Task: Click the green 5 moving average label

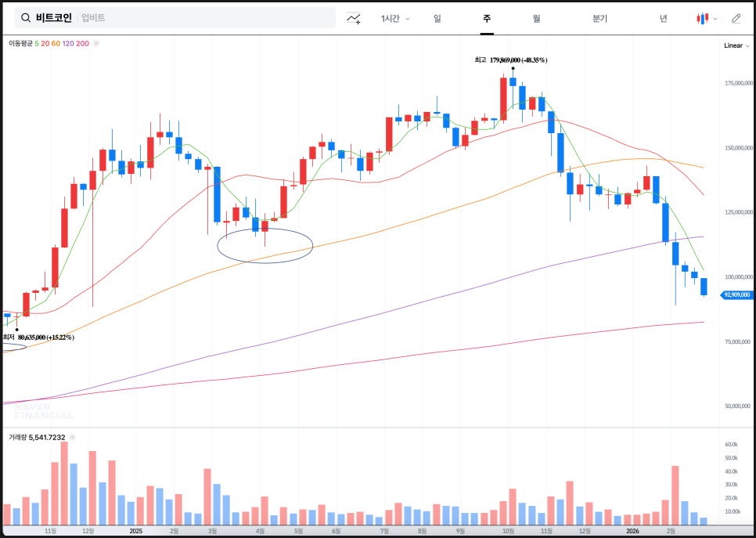Action: (x=37, y=44)
